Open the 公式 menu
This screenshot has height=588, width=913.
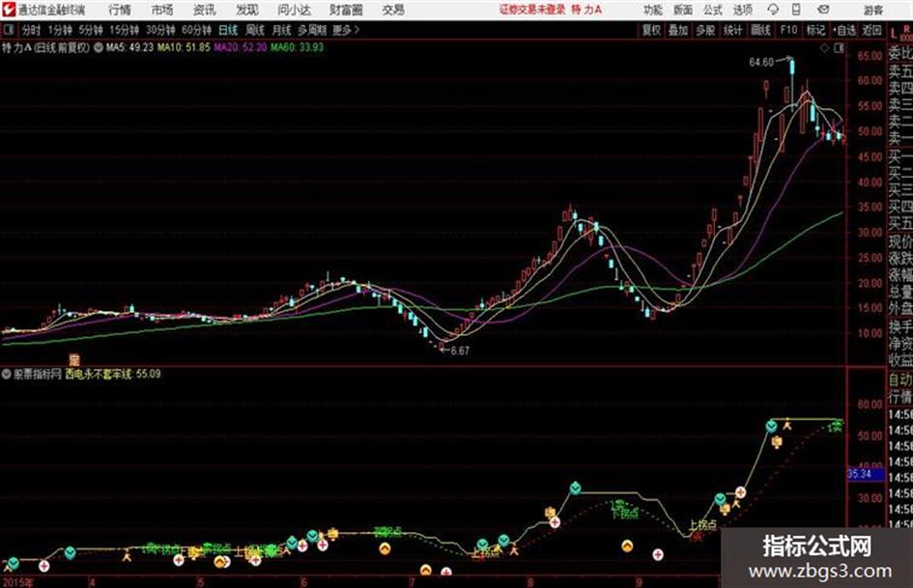pos(713,10)
